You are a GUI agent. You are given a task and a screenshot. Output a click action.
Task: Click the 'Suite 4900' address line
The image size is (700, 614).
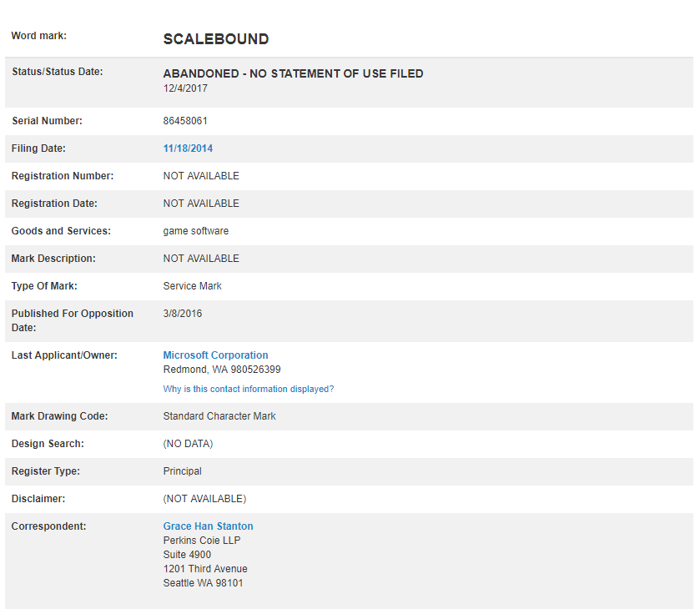coord(187,555)
